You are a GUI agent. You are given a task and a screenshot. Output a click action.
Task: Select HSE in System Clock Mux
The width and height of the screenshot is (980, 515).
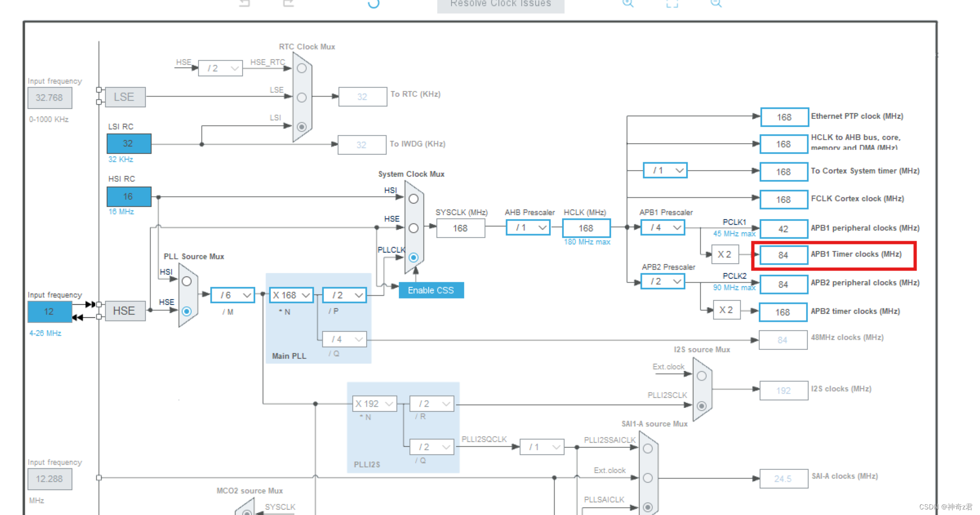click(413, 228)
